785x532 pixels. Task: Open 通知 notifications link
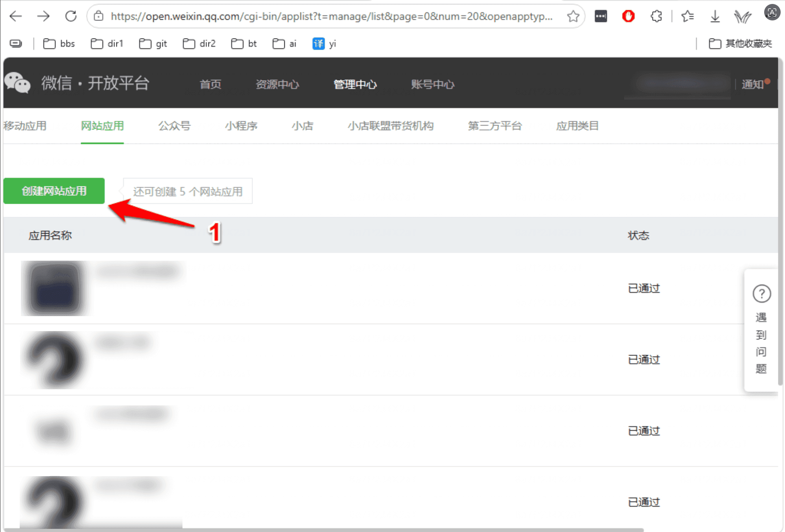tap(753, 84)
